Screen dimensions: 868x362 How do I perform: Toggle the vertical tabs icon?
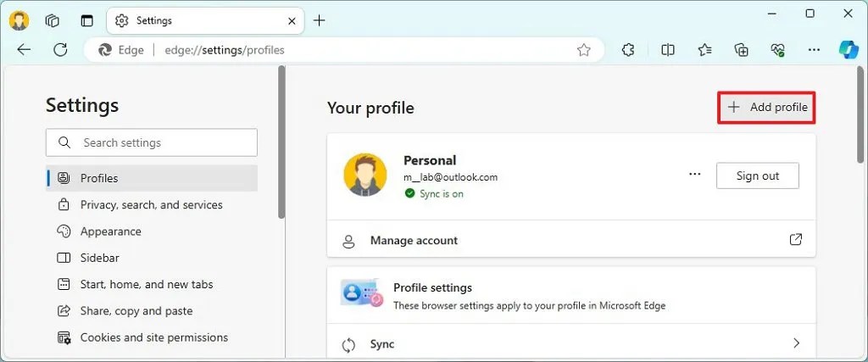tap(87, 21)
